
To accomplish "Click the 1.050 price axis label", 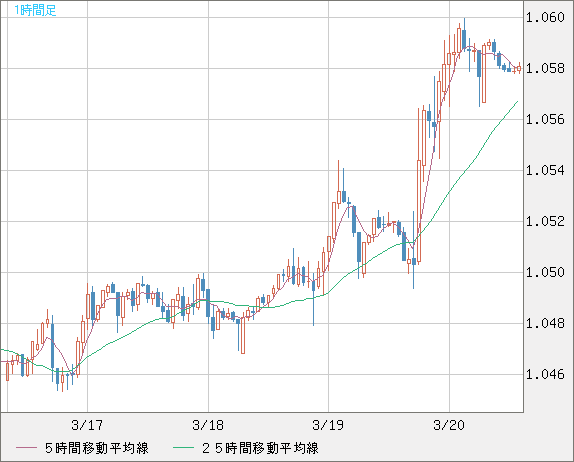I will tap(545, 272).
